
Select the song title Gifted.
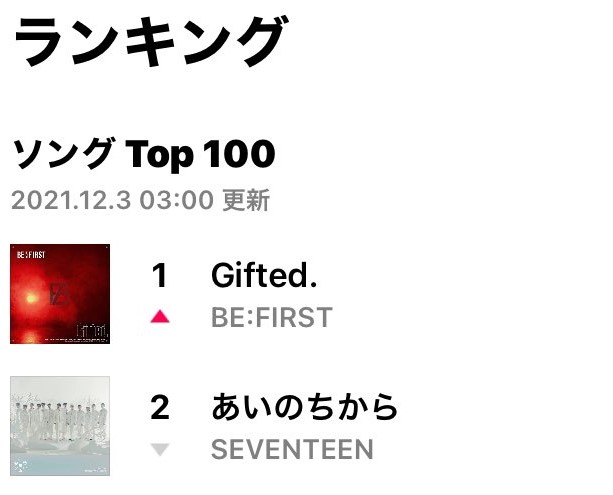[264, 275]
